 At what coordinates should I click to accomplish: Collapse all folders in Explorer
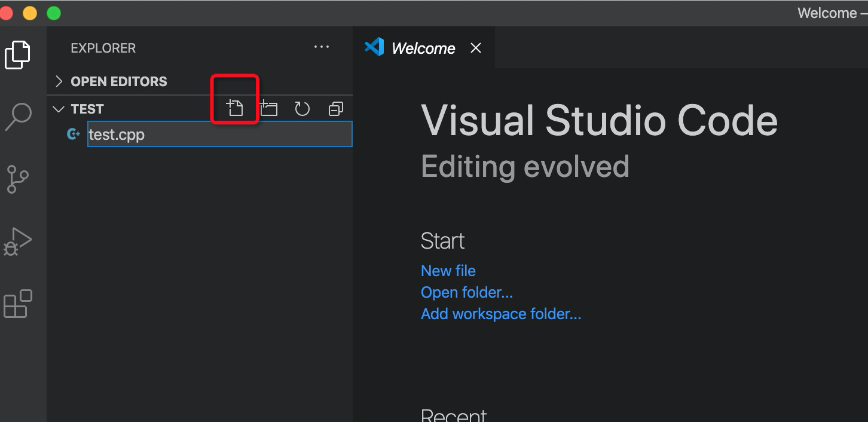336,109
